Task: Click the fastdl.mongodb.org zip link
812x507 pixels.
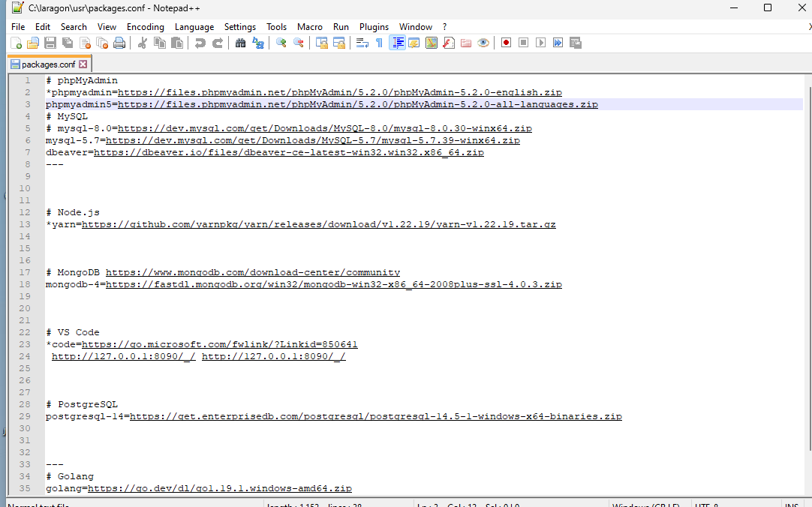Action: 333,284
